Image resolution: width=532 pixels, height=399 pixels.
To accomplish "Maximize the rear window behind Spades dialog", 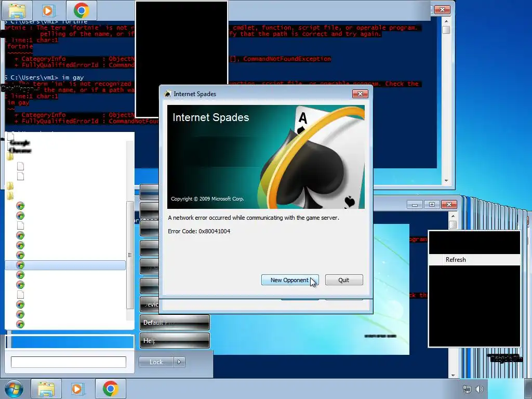I will pos(432,205).
